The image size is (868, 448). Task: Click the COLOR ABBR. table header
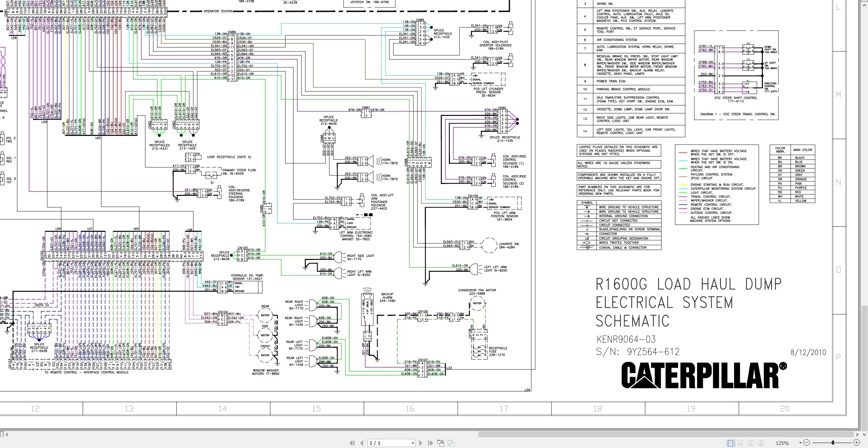[x=780, y=150]
